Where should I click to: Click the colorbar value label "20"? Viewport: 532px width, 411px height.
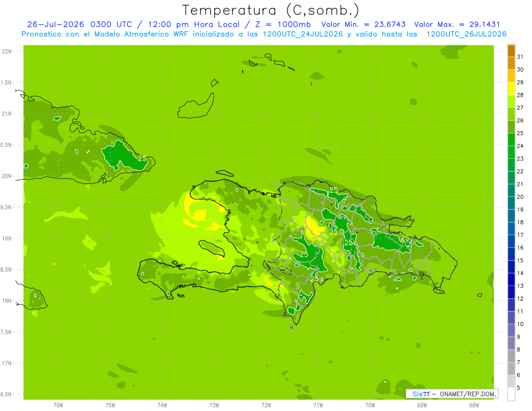tap(520, 197)
